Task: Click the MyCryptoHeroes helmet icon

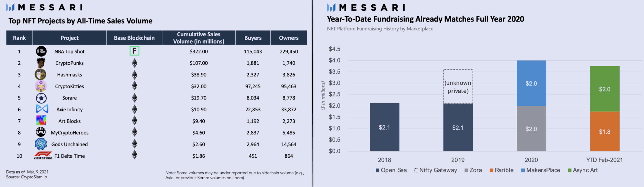Action: pyautogui.click(x=41, y=132)
